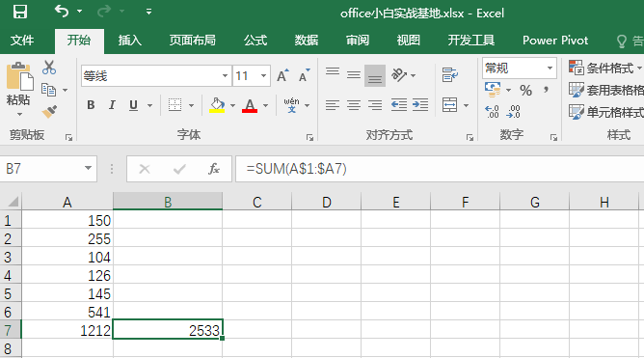Open 单元格样式 cell styles

tap(606, 112)
